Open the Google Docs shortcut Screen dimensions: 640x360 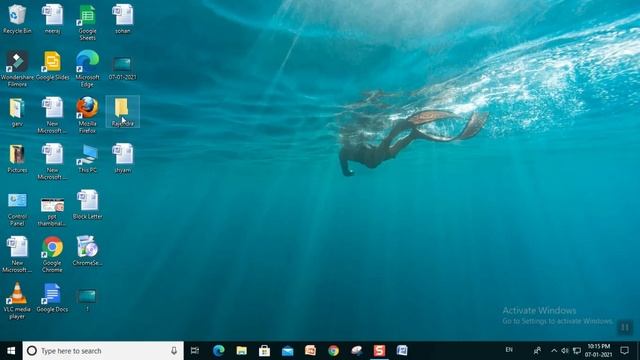52,298
